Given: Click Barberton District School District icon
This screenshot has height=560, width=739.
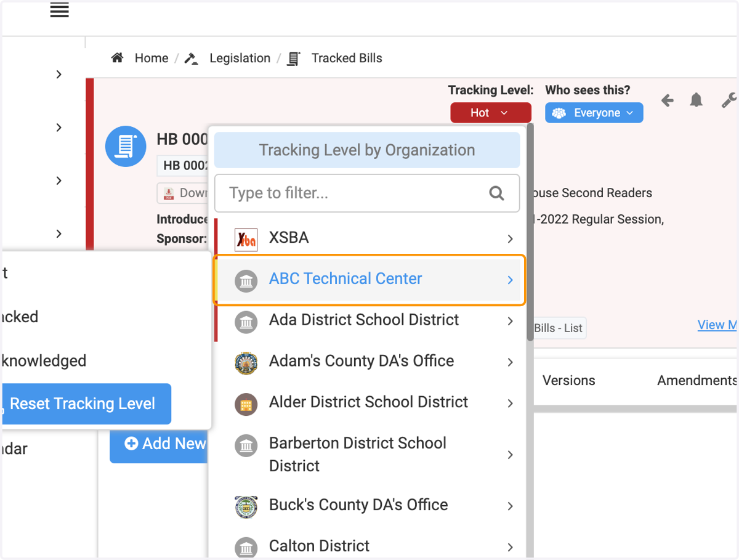Looking at the screenshot, I should [246, 445].
